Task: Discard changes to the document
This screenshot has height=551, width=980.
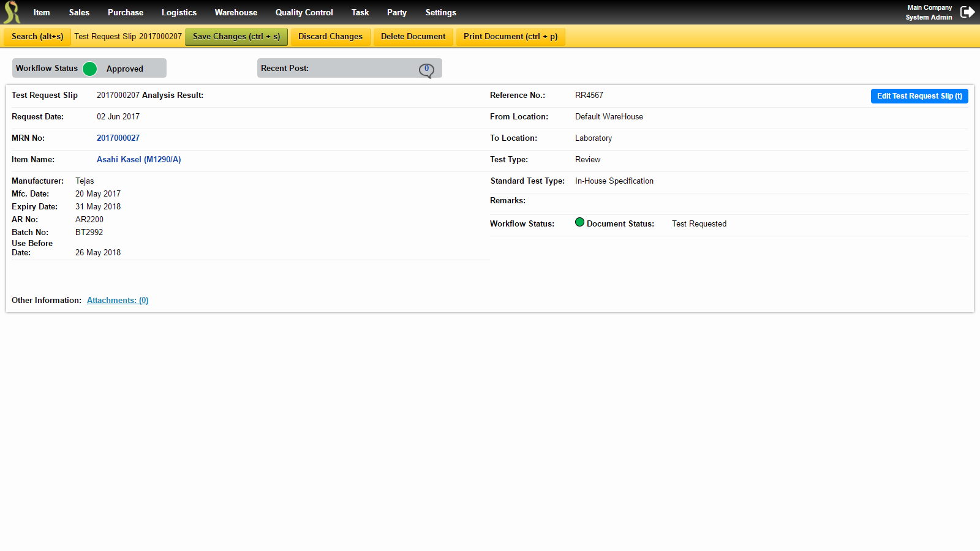Action: (x=330, y=36)
